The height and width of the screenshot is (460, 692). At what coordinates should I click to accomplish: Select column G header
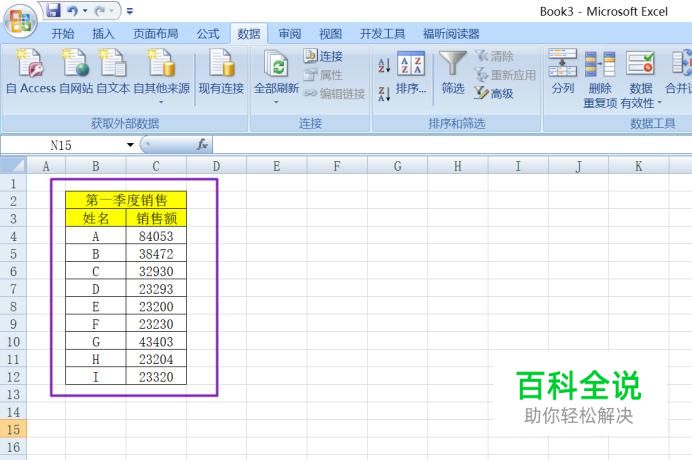pos(398,166)
